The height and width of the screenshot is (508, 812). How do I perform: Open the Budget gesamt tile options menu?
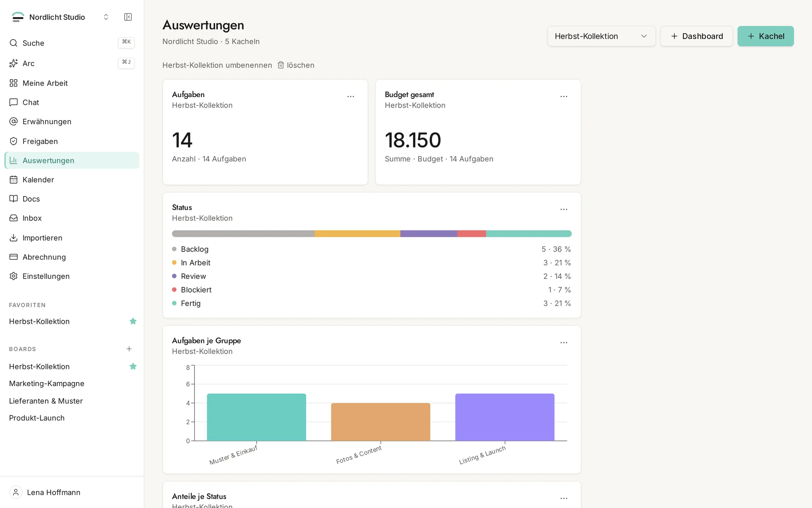coord(564,96)
